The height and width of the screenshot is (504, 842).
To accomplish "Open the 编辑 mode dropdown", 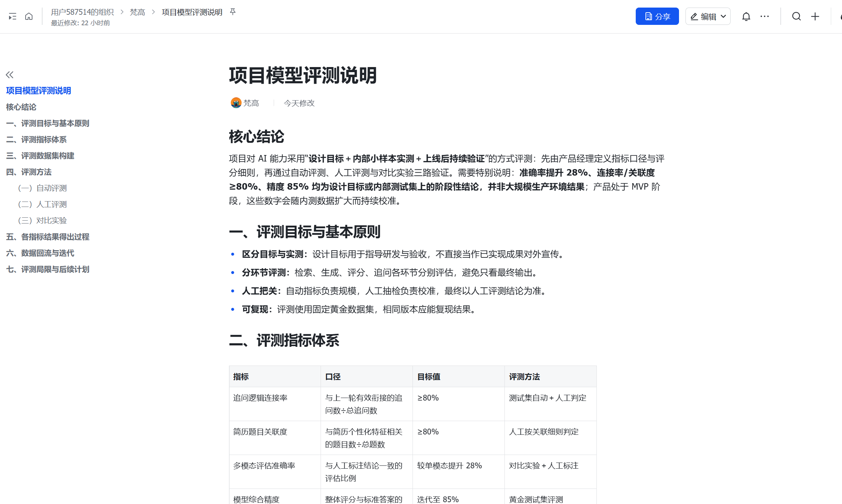I will pos(708,16).
